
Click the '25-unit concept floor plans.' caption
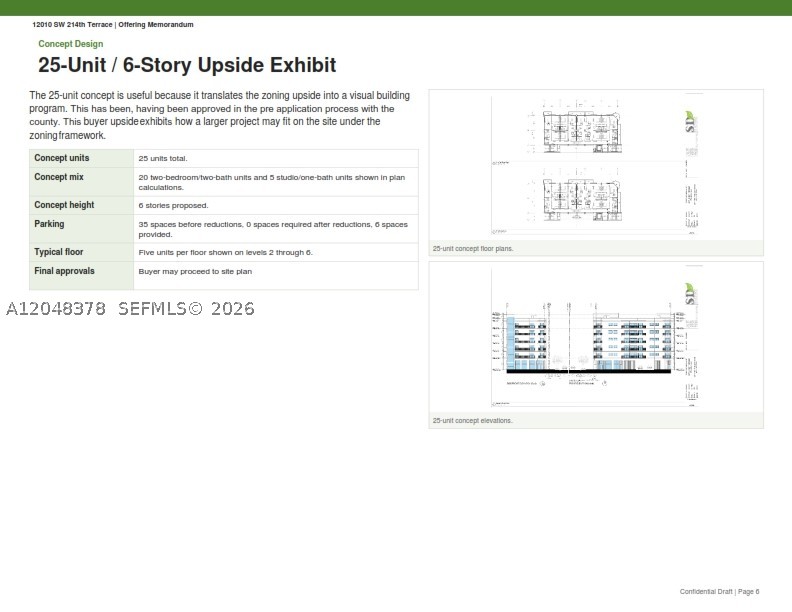pyautogui.click(x=473, y=248)
